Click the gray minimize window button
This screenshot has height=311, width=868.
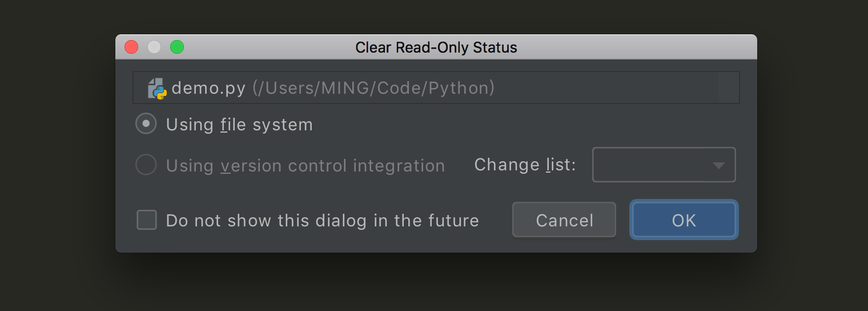[x=154, y=47]
